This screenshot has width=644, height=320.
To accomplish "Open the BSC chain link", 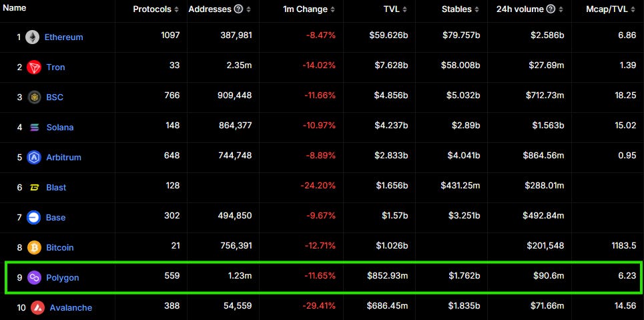I will tap(55, 97).
